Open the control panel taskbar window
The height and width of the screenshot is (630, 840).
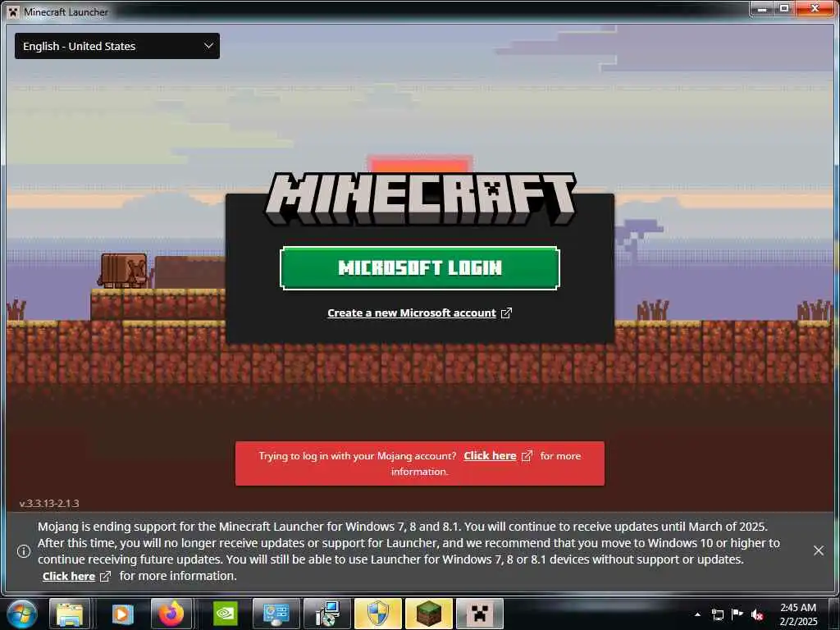click(276, 614)
